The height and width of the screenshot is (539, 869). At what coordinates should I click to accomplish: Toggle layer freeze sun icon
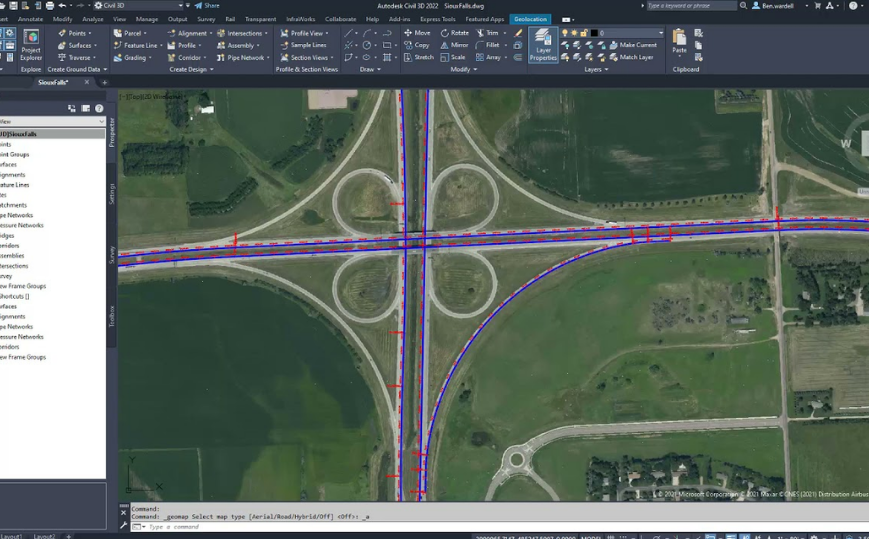click(574, 33)
